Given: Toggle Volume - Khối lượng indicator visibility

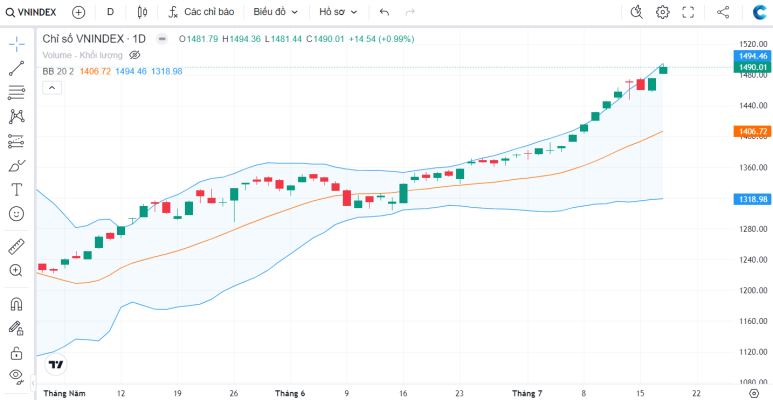Looking at the screenshot, I should point(135,55).
